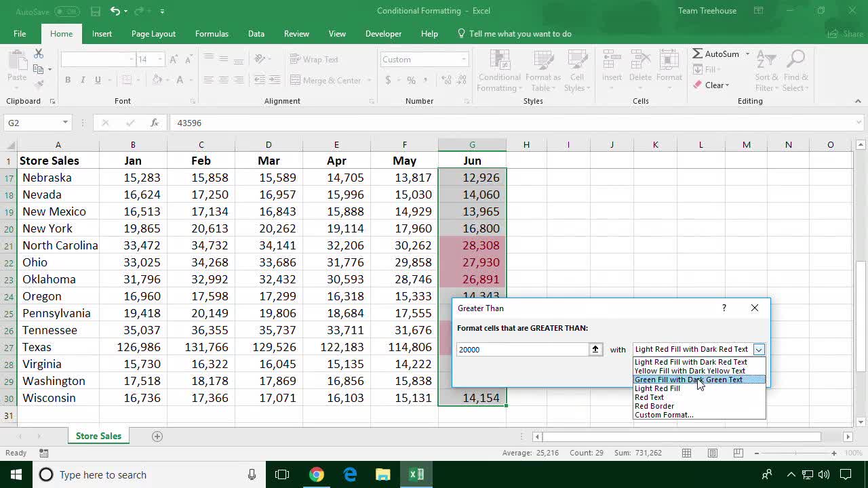Click the Help question mark in dialog
The width and height of the screenshot is (868, 488).
coord(724,308)
